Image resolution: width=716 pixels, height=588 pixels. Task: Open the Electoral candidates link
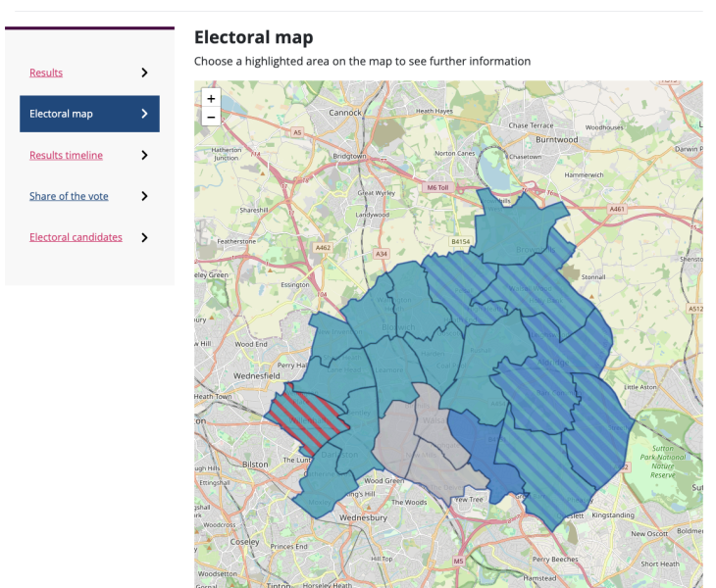pos(76,237)
